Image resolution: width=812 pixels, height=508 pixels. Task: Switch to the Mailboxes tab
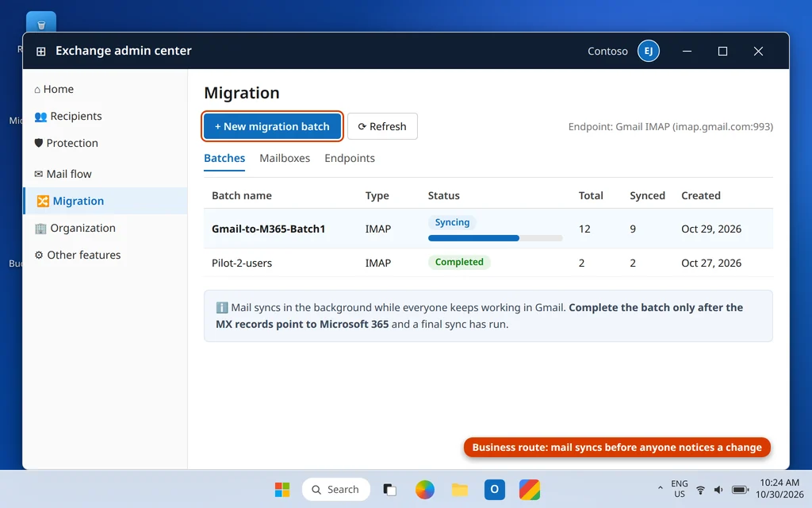pyautogui.click(x=285, y=159)
